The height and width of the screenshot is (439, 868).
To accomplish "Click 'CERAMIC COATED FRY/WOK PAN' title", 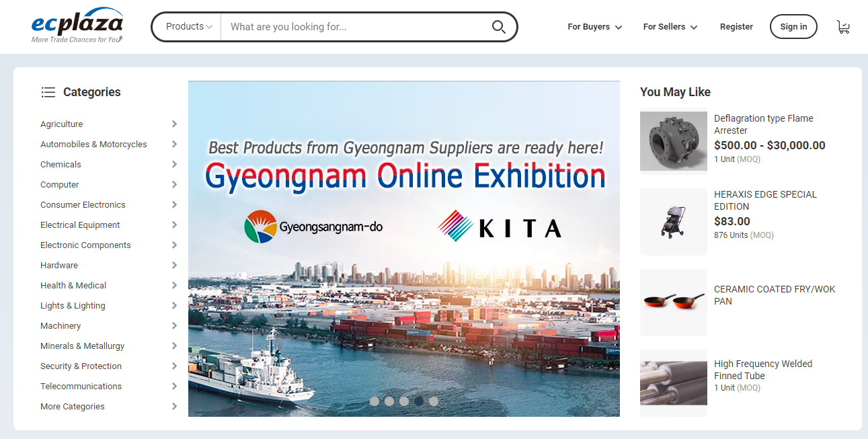I will click(775, 295).
